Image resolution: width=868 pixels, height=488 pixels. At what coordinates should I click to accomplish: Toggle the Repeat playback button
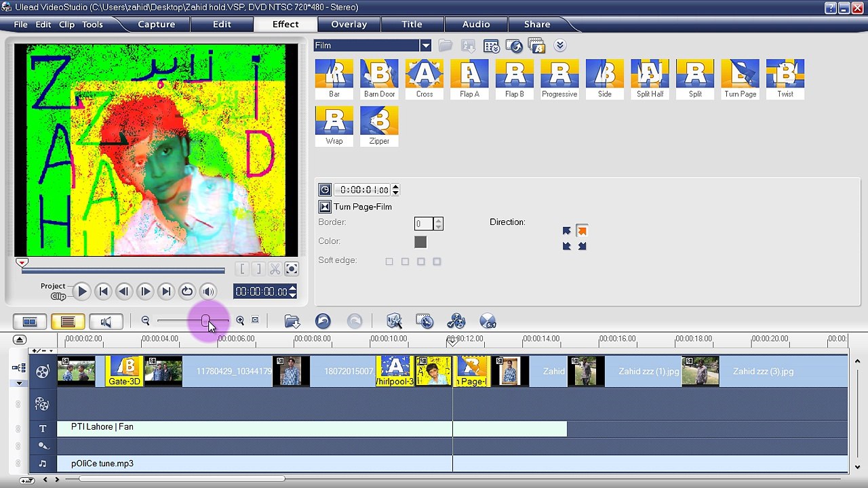pyautogui.click(x=187, y=291)
